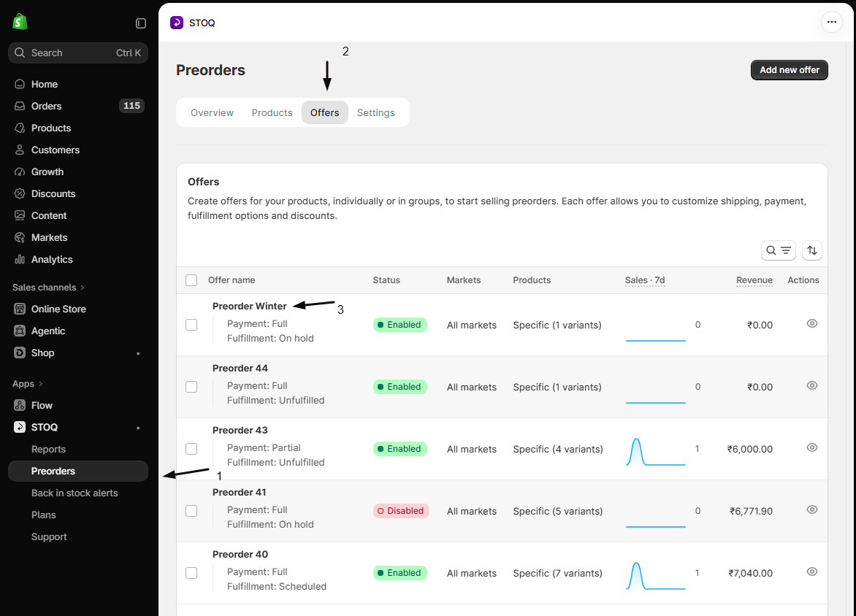Open search and filter for offers
Image resolution: width=856 pixels, height=616 pixels.
click(779, 250)
